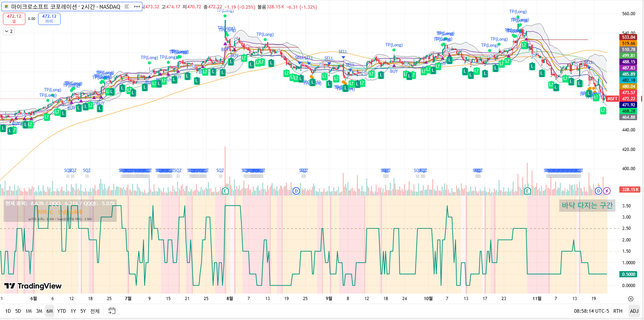Image resolution: width=644 pixels, height=320 pixels.
Task: Select the 5D date range
Action: [18, 311]
